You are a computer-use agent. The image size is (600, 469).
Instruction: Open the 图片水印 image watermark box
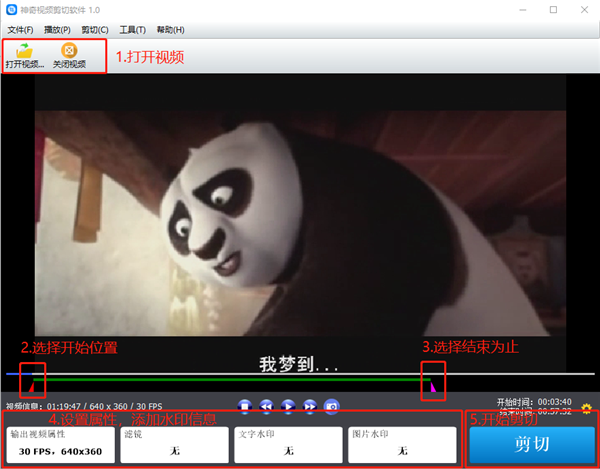coord(402,445)
